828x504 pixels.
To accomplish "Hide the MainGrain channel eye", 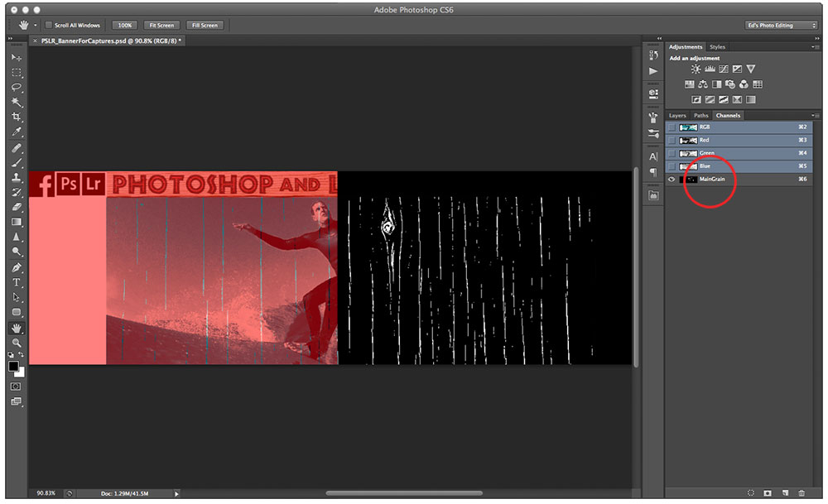I will click(x=672, y=180).
